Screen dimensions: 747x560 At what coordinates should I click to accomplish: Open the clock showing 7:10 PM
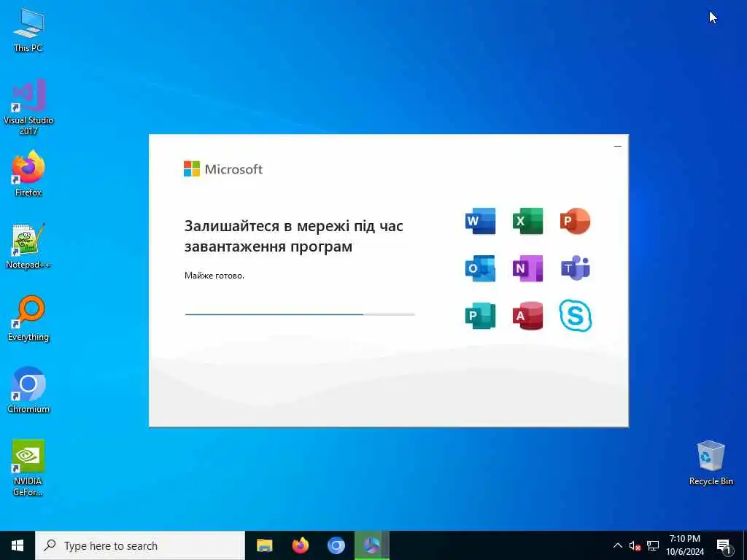(684, 545)
